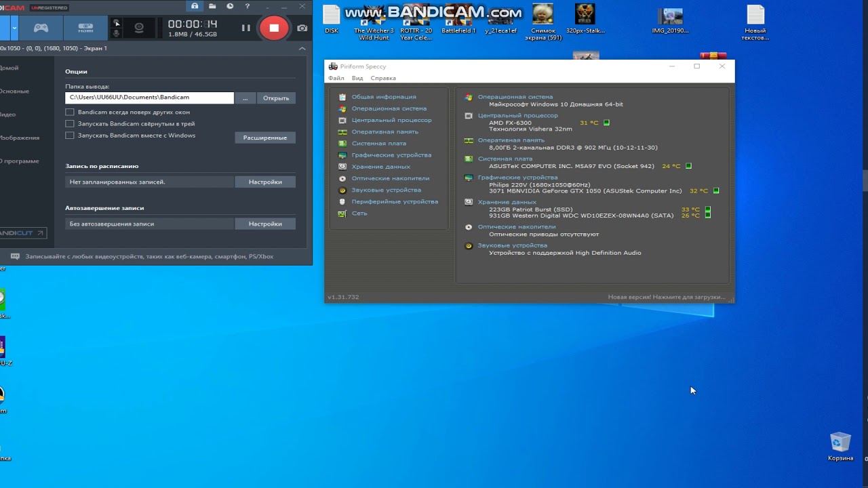The image size is (868, 488).
Task: Open the Вид menu in Speccy
Action: point(357,78)
